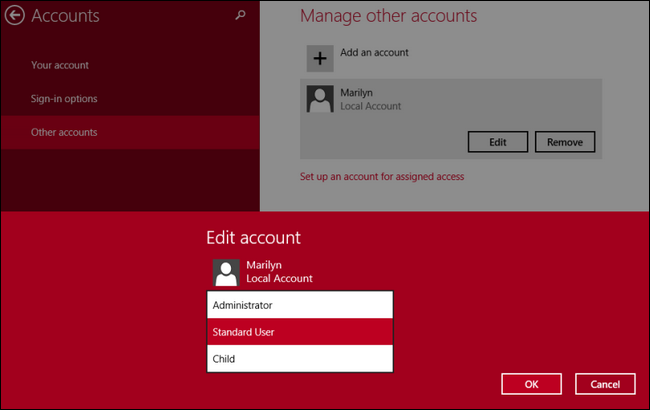Click Marilyn's avatar in Edit account dialog
The width and height of the screenshot is (650, 410).
(x=226, y=272)
